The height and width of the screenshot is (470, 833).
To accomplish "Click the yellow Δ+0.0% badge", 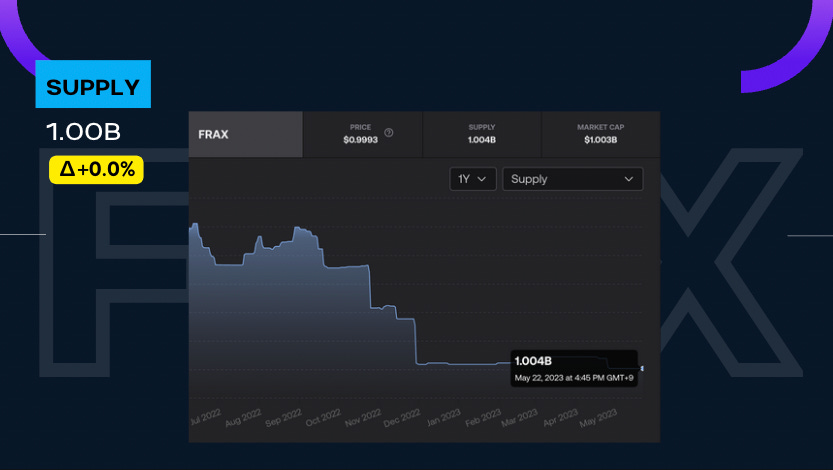I will (96, 169).
